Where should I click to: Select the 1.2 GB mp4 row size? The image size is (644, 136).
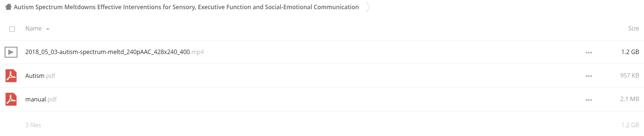click(630, 52)
